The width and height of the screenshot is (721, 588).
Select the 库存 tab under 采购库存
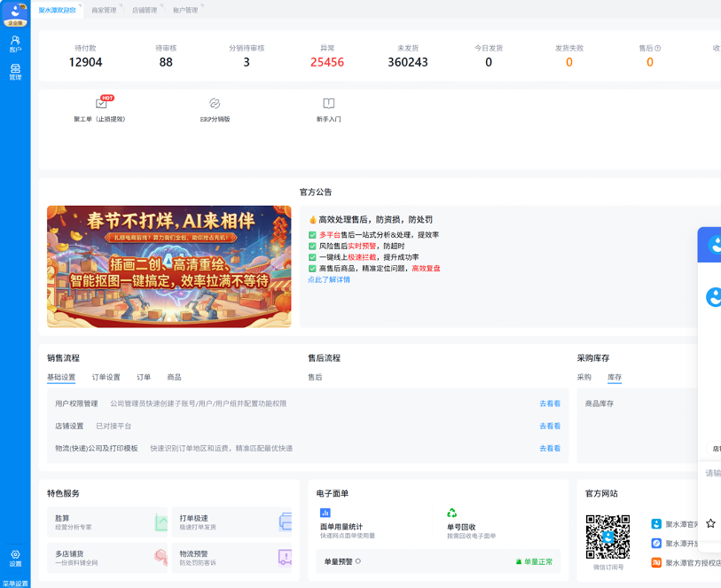tap(615, 376)
